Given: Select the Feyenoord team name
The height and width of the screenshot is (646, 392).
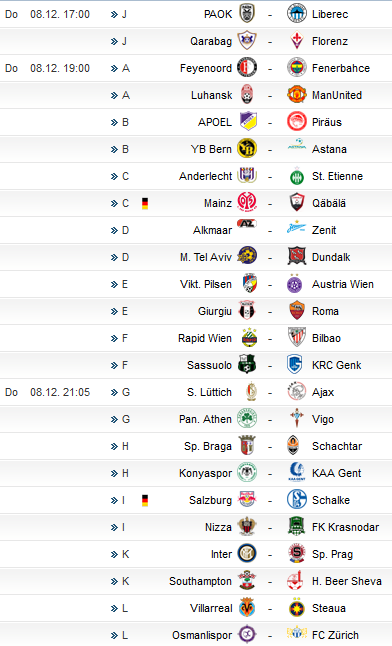Looking at the screenshot, I should pyautogui.click(x=206, y=68).
